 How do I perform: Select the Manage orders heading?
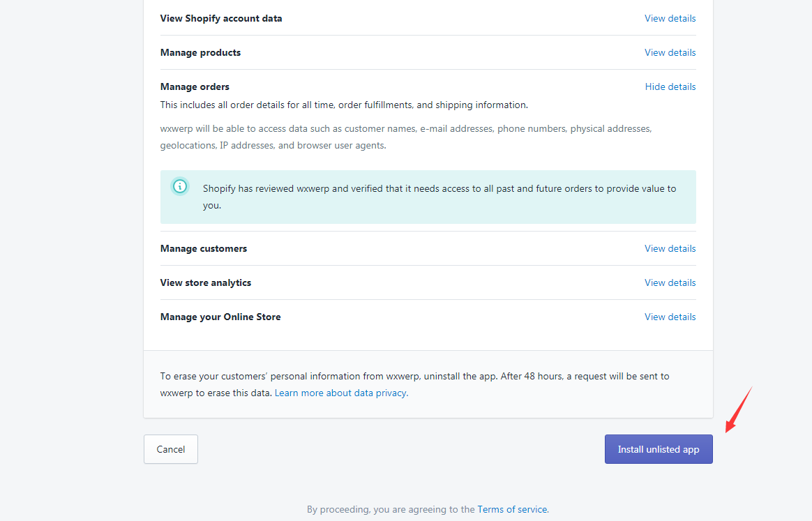tap(195, 86)
